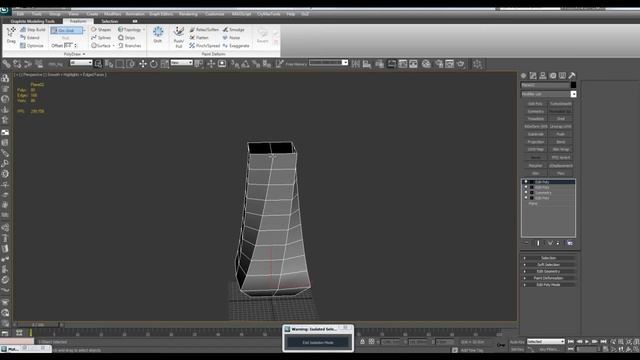
Task: Click the object color swatch
Action: (573, 85)
